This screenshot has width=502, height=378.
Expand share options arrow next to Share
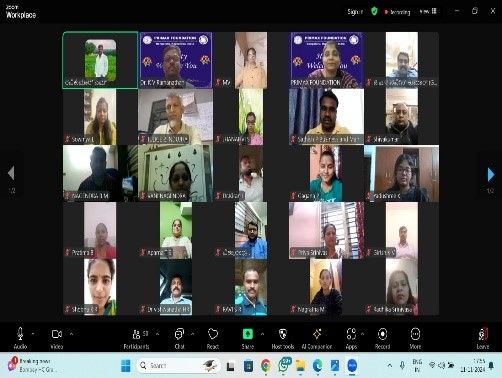262,334
